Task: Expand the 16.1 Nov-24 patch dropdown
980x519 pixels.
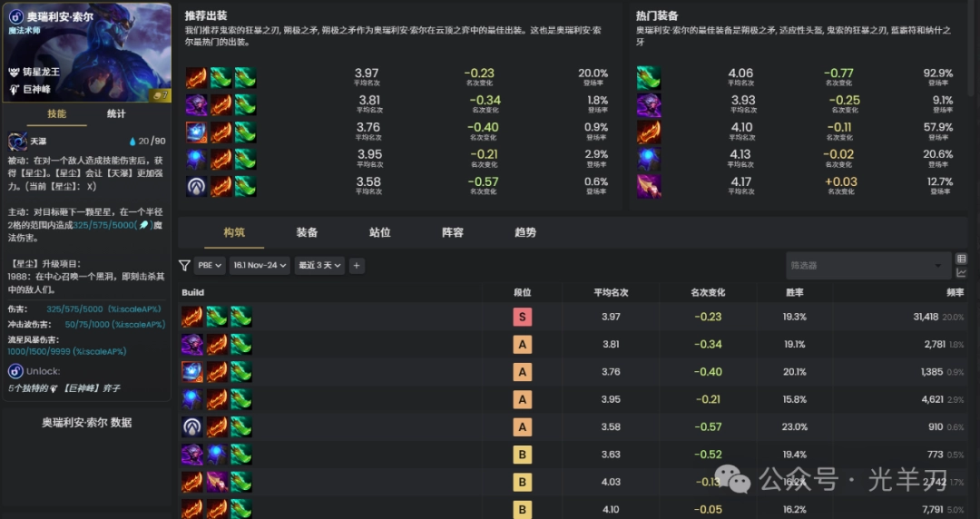Action: [x=260, y=266]
